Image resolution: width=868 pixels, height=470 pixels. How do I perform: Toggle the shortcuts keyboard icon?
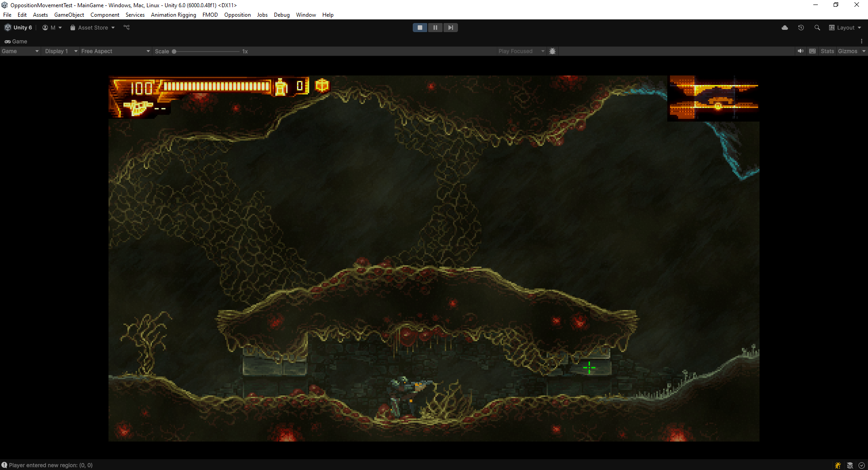click(812, 51)
